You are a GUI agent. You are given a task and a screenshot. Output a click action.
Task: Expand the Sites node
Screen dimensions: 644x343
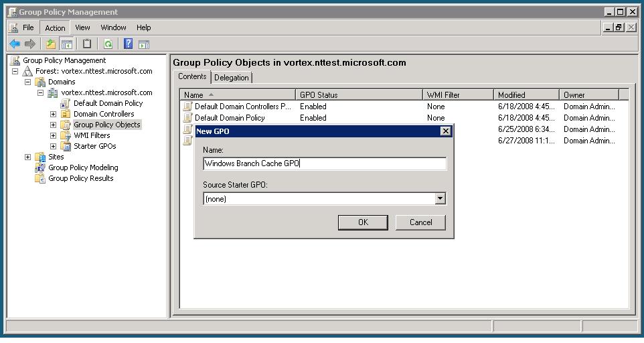28,157
